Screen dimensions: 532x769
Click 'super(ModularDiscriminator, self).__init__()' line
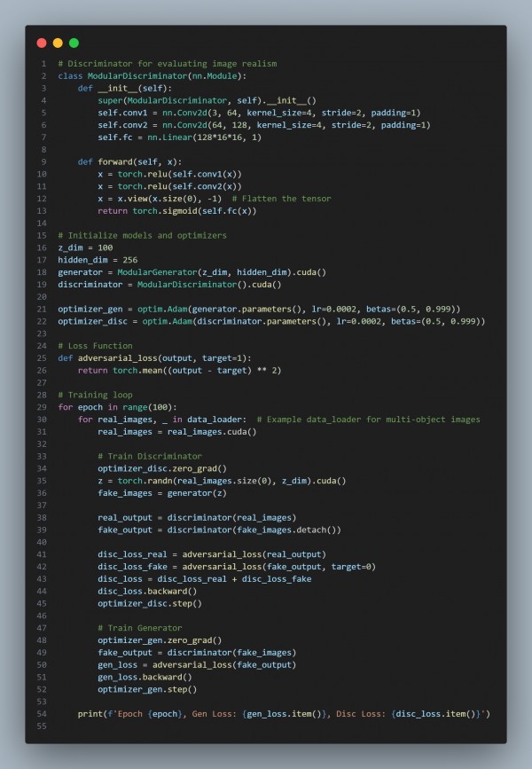[207, 100]
